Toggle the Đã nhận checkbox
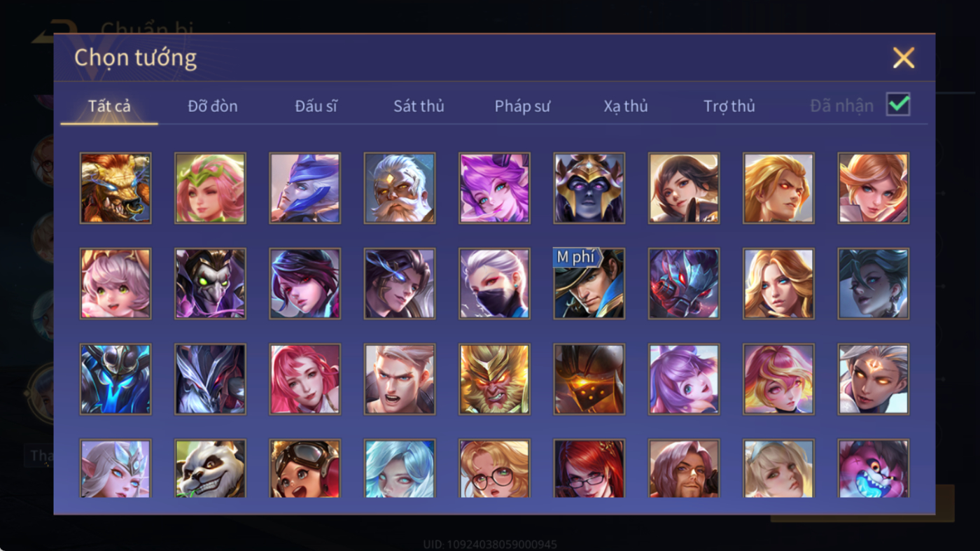 (898, 105)
